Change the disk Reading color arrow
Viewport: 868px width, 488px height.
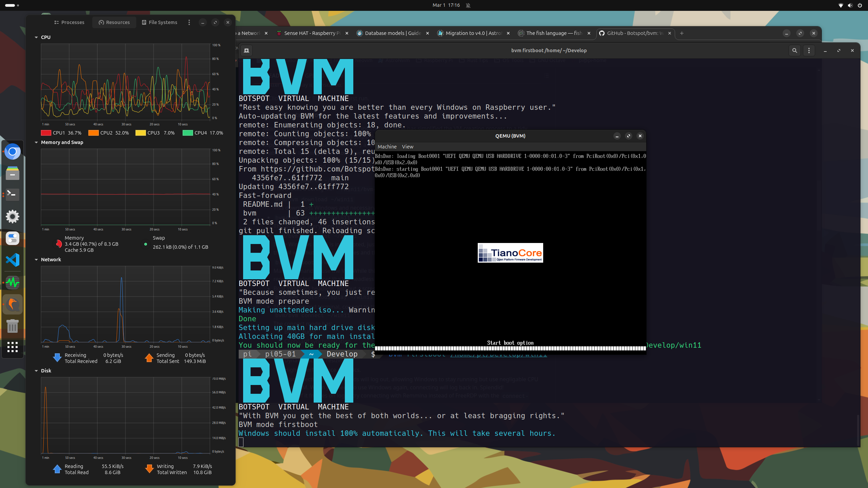pos(57,469)
